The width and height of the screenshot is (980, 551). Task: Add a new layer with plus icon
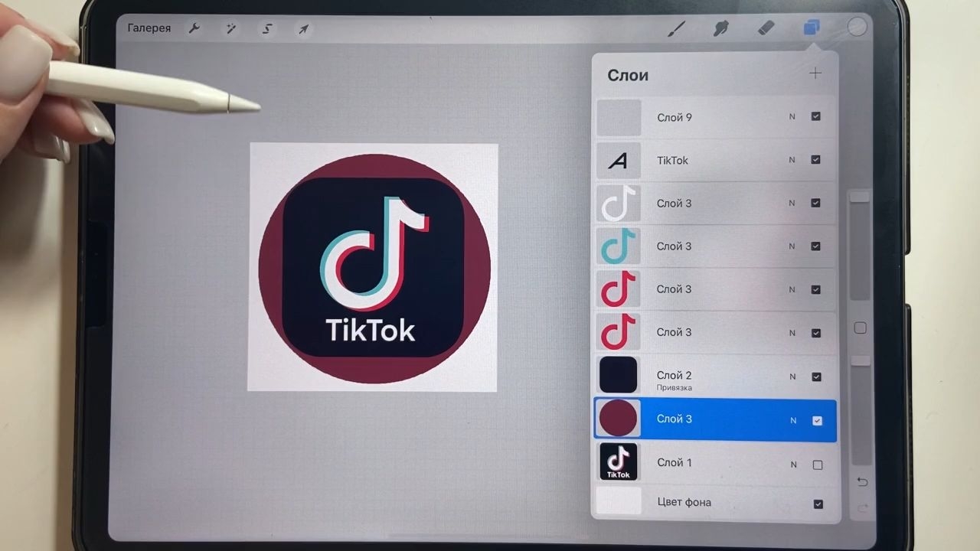(815, 73)
